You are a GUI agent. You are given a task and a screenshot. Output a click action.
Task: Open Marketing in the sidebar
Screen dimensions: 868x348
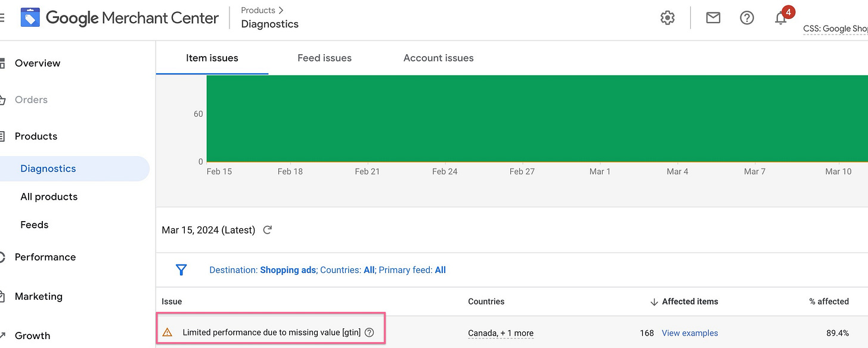coord(39,297)
